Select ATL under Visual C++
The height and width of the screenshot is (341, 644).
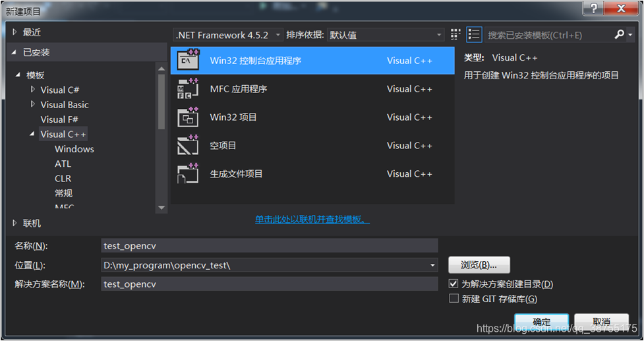[63, 164]
